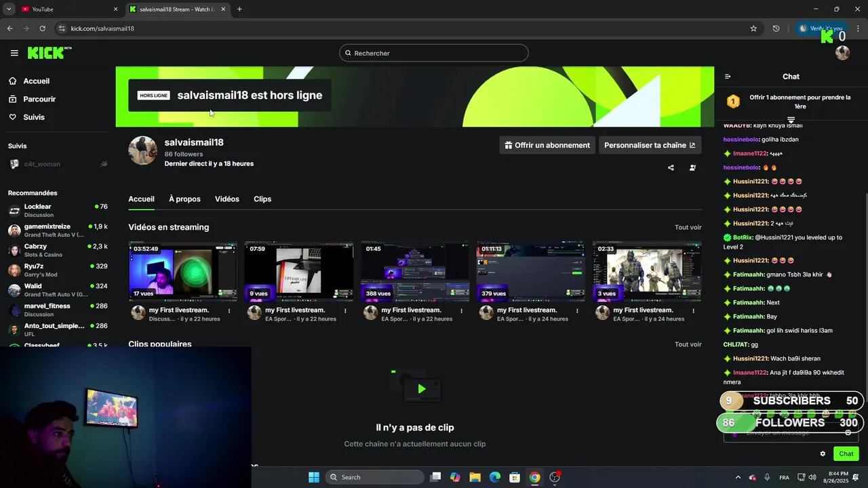Open options menu of the 368 vues video
Screen dimensions: 868x488
pos(461,311)
